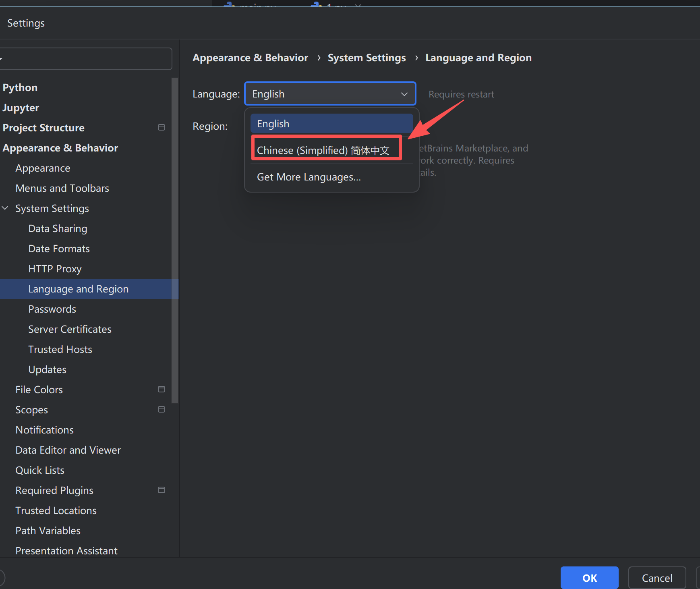700x589 pixels.
Task: Focus the settings search field
Action: coord(87,59)
